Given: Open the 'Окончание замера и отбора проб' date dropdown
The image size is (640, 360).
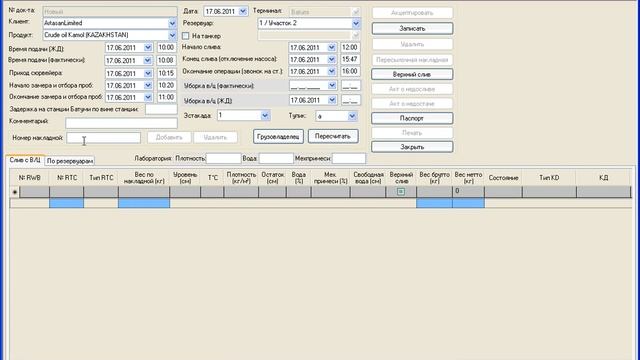Looking at the screenshot, I should pos(148,97).
